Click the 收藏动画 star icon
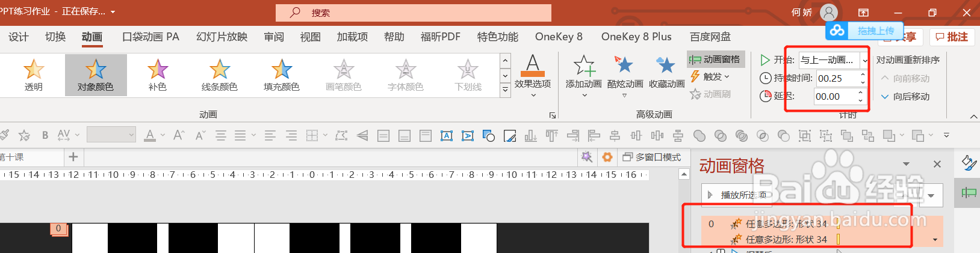 (x=666, y=72)
